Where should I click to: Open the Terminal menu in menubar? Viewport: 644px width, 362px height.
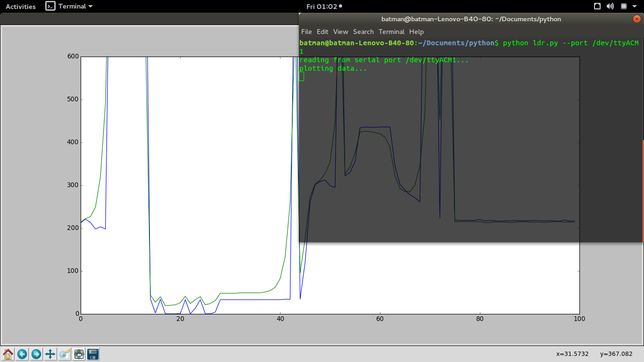[392, 32]
